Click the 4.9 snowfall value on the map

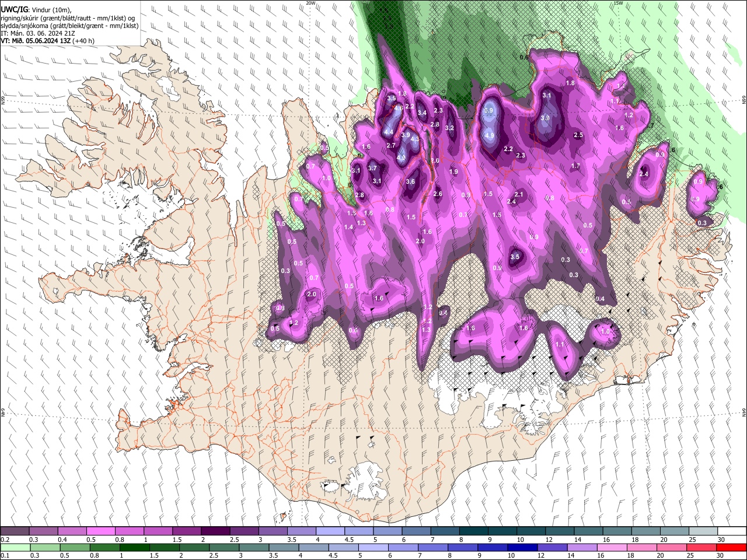[x=490, y=135]
